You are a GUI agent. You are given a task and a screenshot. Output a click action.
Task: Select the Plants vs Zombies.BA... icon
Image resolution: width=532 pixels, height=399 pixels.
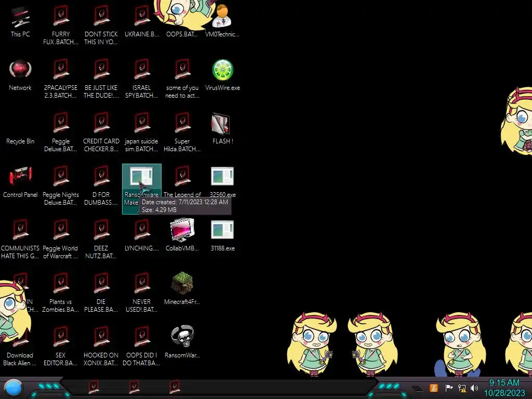(x=61, y=284)
